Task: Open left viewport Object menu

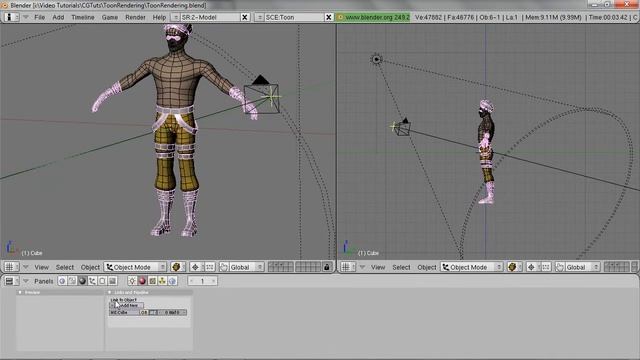Action: click(x=90, y=267)
